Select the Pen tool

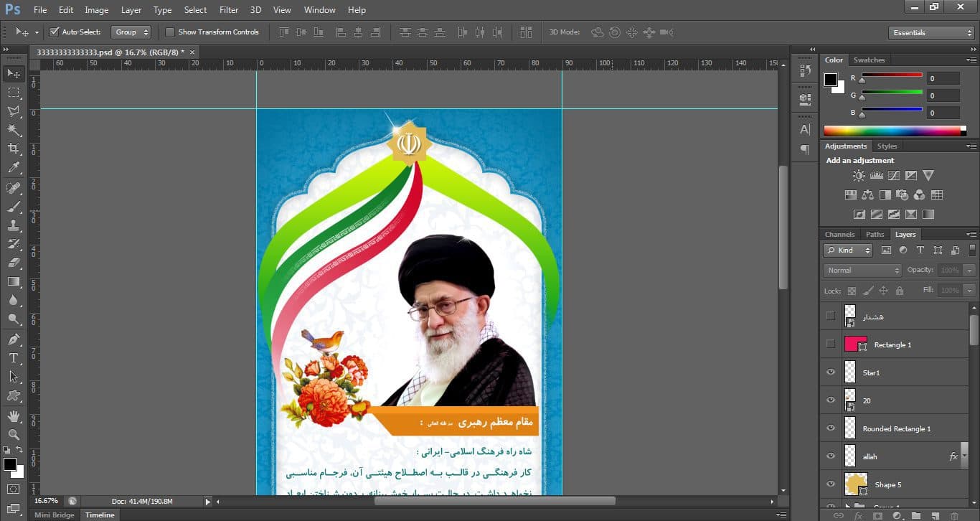14,339
